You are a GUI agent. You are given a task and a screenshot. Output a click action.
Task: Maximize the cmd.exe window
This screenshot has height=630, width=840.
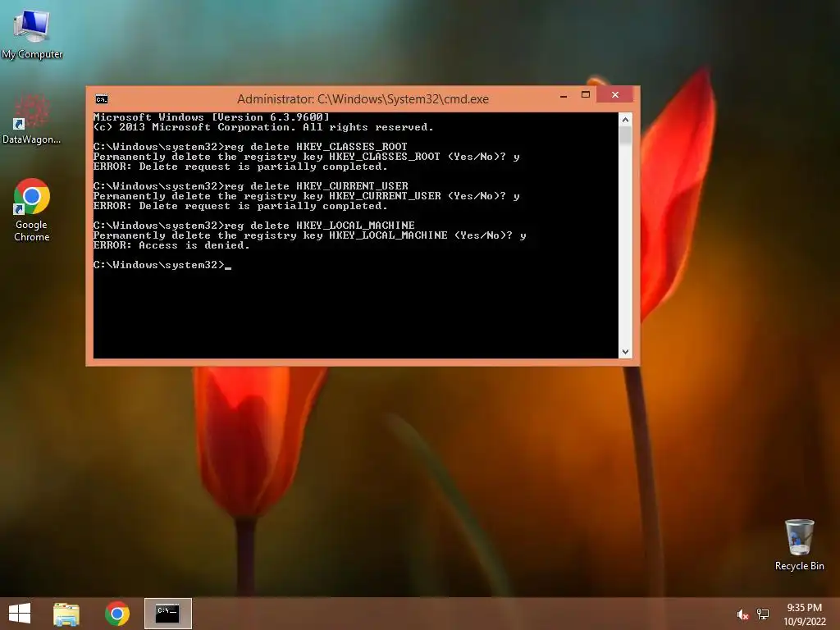(x=586, y=95)
